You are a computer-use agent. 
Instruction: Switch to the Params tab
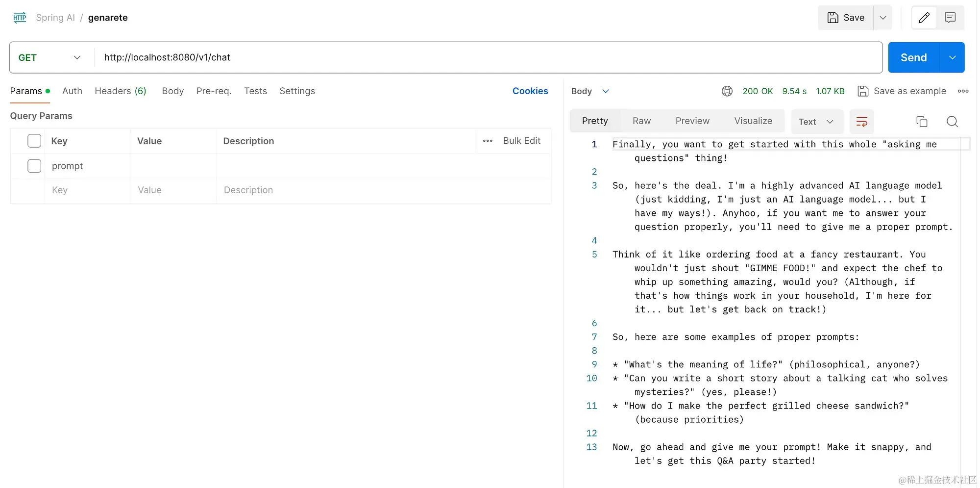(x=30, y=91)
